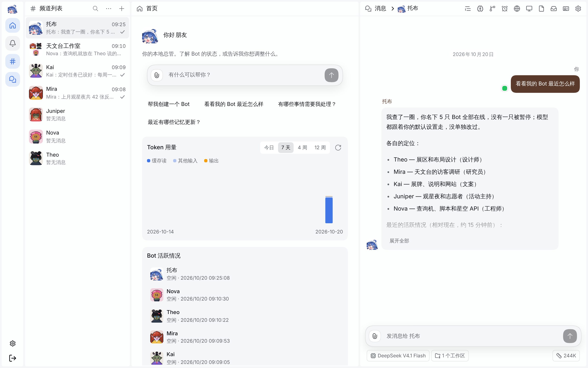Select the 7 天 time range
The height and width of the screenshot is (368, 588).
(286, 147)
